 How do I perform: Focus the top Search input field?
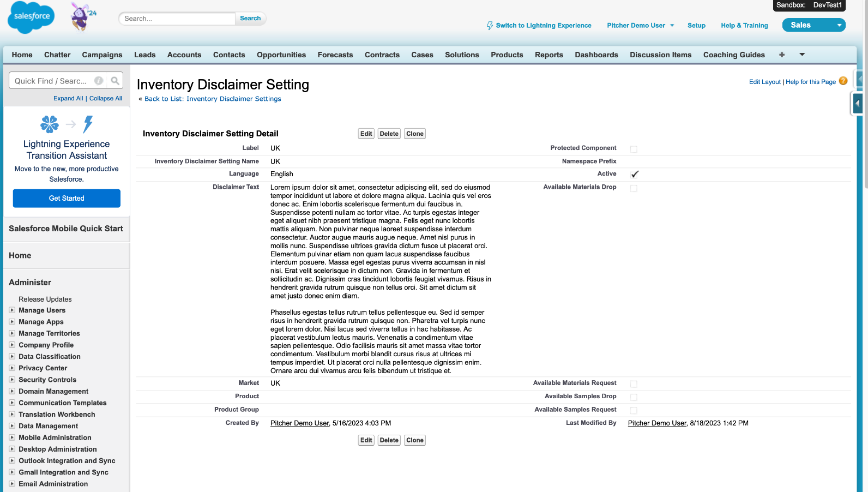click(x=177, y=19)
